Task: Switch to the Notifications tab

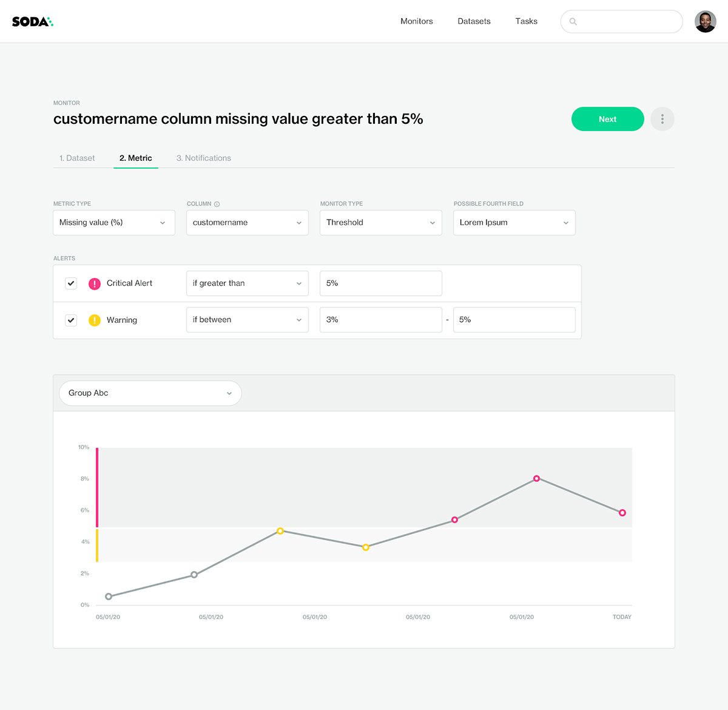Action: (x=204, y=158)
